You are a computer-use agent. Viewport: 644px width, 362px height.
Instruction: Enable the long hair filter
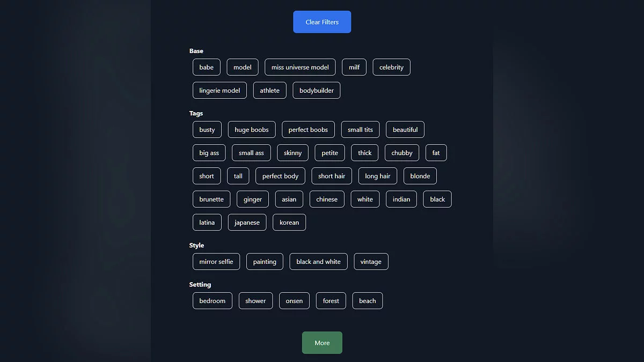(x=378, y=176)
